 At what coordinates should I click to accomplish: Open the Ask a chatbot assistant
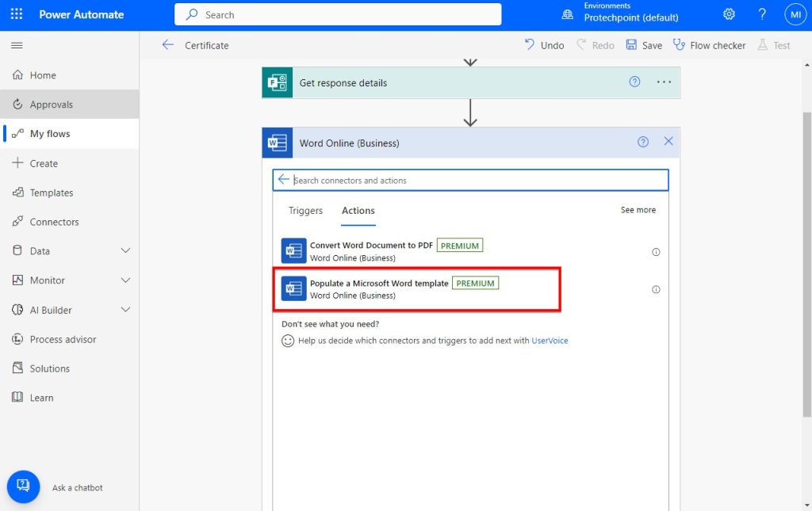(23, 486)
